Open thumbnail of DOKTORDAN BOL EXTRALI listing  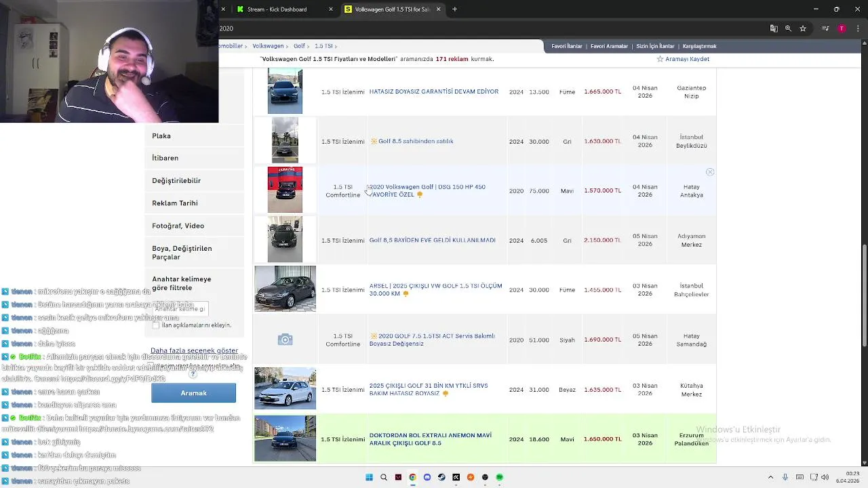coord(285,439)
